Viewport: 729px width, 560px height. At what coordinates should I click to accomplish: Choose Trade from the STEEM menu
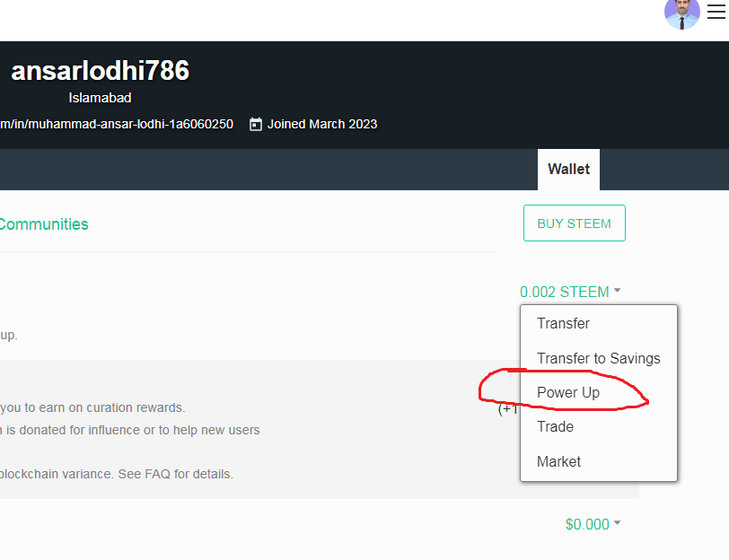point(555,426)
